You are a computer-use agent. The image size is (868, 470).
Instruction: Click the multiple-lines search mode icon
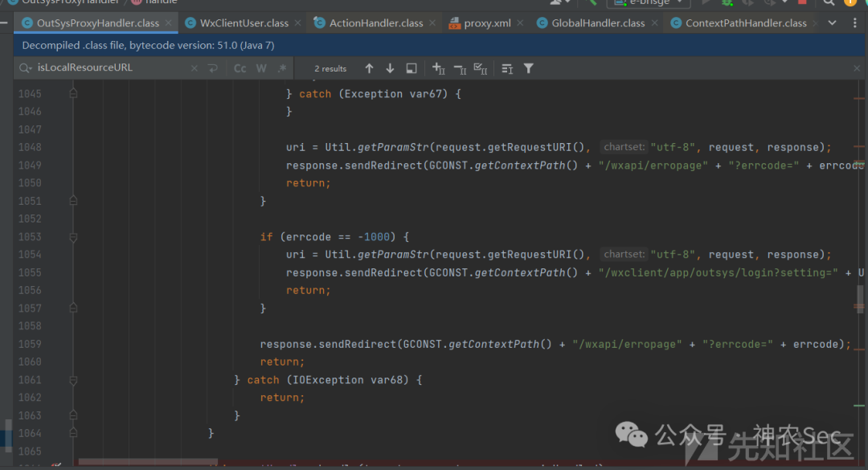point(507,68)
